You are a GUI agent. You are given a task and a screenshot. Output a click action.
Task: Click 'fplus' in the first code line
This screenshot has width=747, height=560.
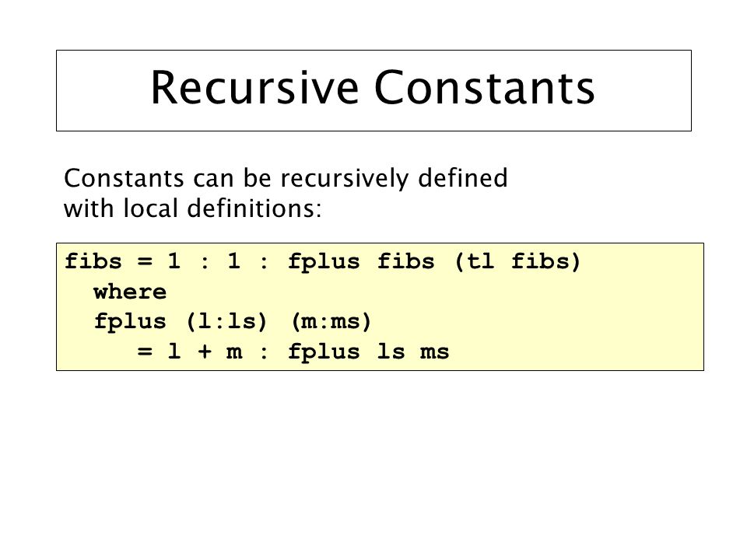(x=324, y=263)
